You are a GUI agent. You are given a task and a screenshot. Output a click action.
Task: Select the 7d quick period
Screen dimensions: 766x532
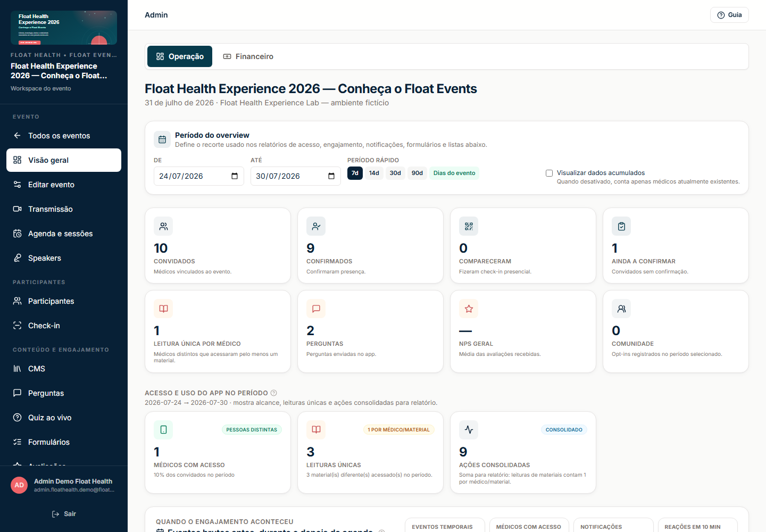click(x=355, y=173)
